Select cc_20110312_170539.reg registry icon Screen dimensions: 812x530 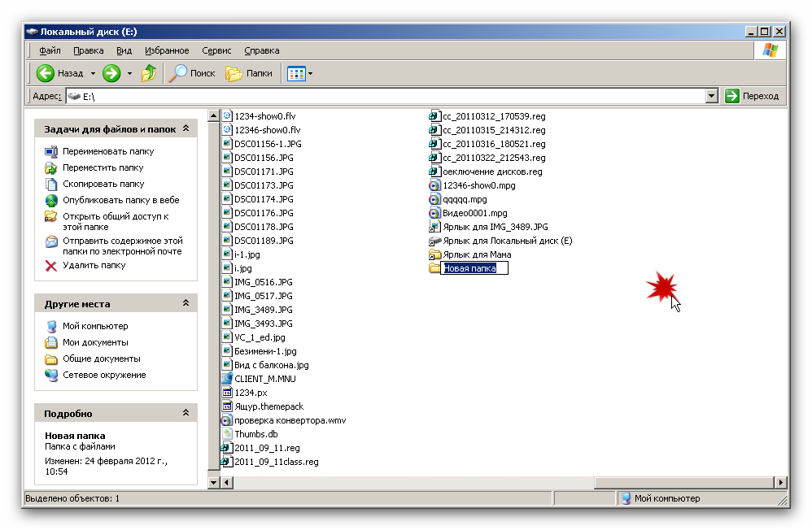pos(434,116)
